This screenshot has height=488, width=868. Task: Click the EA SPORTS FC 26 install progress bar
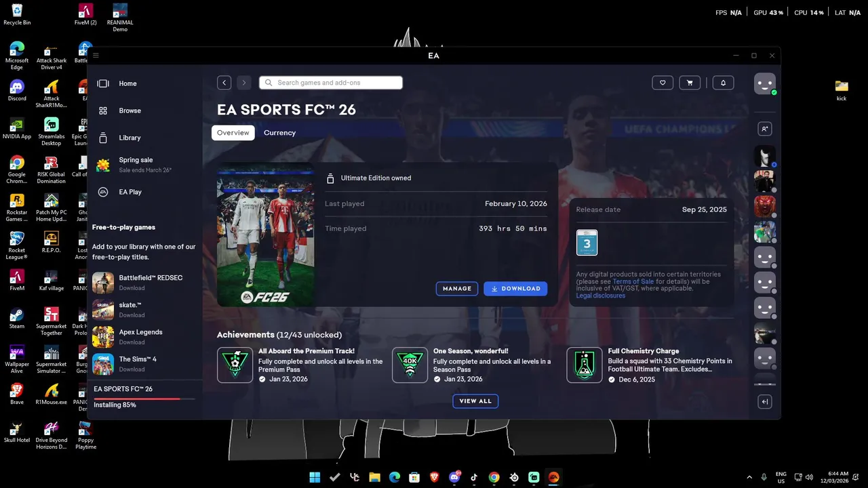[x=144, y=399]
